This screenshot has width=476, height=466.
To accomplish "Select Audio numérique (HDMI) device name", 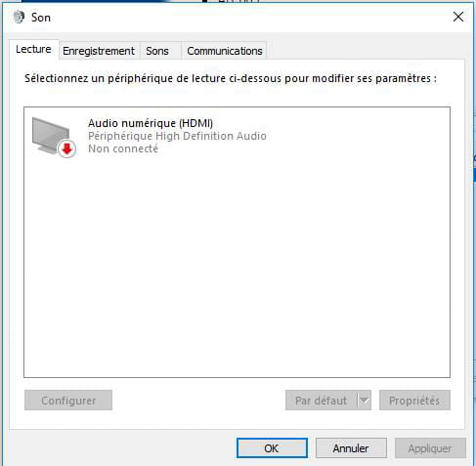I will click(x=151, y=123).
